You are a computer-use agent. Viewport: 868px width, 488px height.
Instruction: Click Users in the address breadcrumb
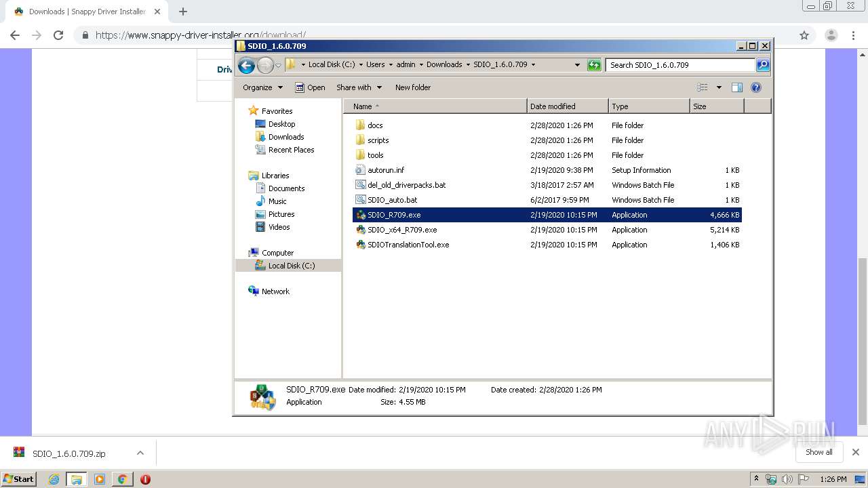375,65
